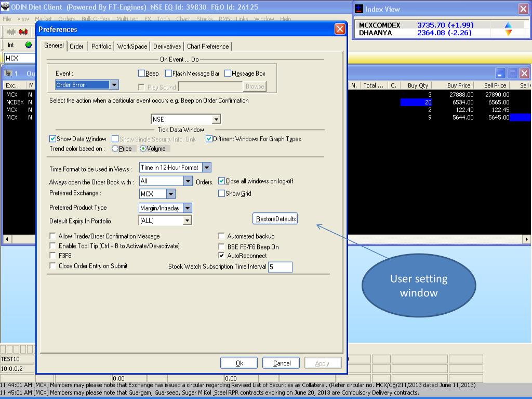Image resolution: width=532 pixels, height=399 pixels.
Task: Enable the Automated backup checkbox
Action: tap(221, 236)
